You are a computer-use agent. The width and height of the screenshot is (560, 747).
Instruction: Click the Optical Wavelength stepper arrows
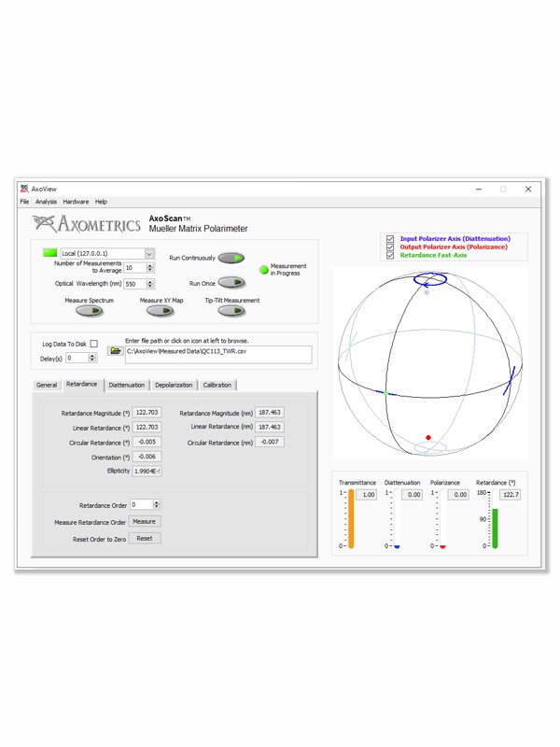pyautogui.click(x=150, y=284)
